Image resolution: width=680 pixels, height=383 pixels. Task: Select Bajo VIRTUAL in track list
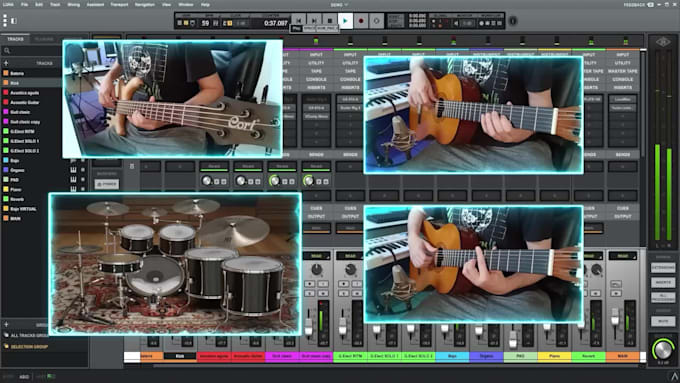pyautogui.click(x=23, y=209)
